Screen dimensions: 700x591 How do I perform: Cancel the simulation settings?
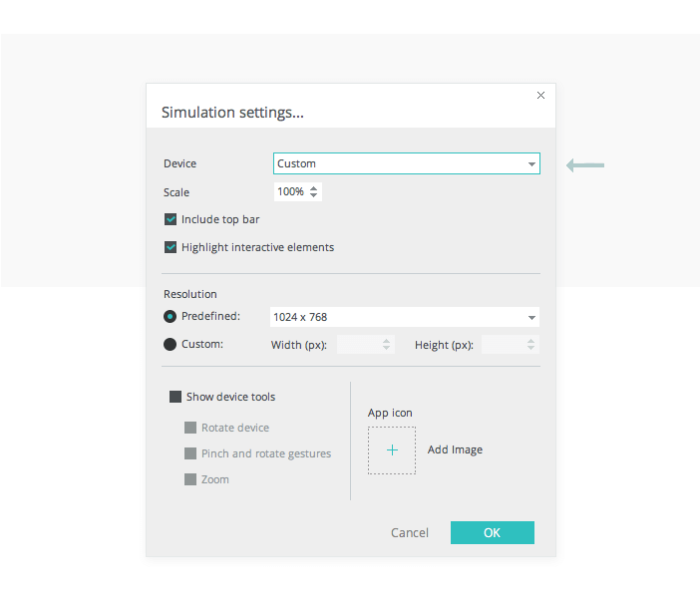pyautogui.click(x=410, y=532)
